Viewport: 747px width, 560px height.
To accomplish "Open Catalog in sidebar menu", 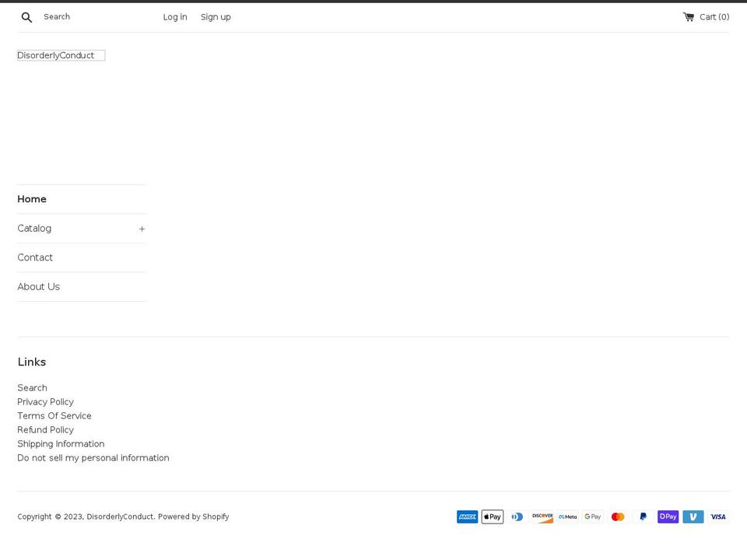I will (x=34, y=229).
